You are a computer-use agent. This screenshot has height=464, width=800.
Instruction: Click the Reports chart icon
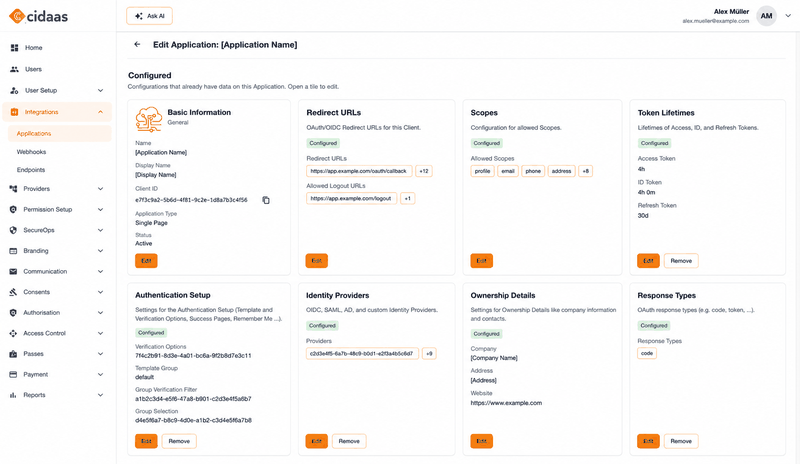click(x=13, y=395)
